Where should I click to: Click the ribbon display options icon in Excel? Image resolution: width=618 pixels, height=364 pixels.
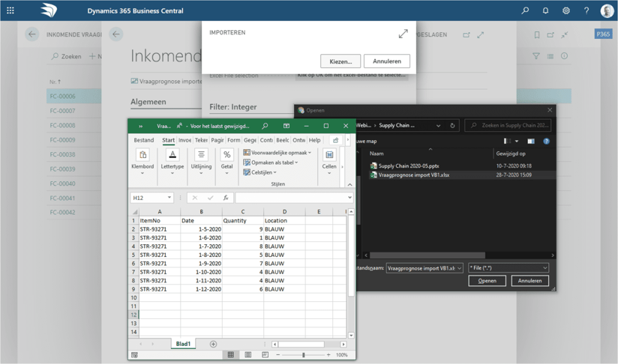286,126
